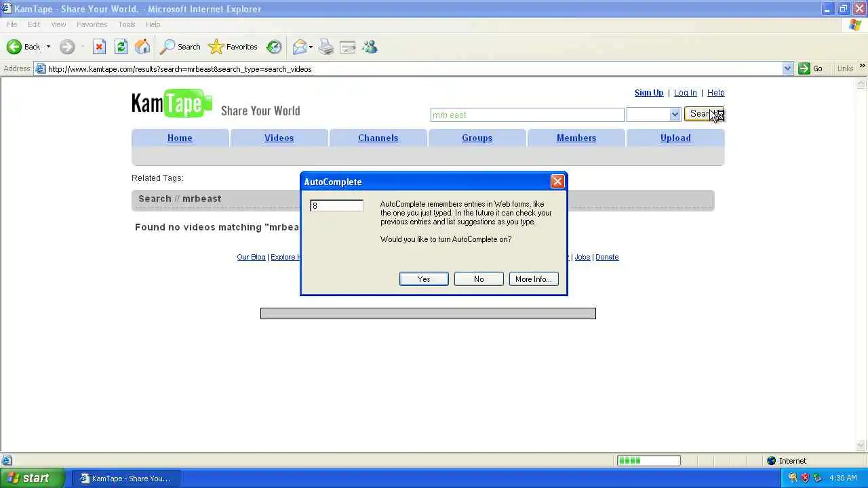This screenshot has height=488, width=868.
Task: Open the Favorites menu
Action: [x=92, y=24]
